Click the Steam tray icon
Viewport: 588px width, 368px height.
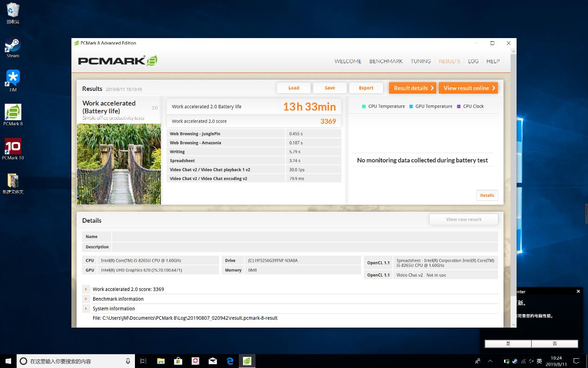click(515, 361)
